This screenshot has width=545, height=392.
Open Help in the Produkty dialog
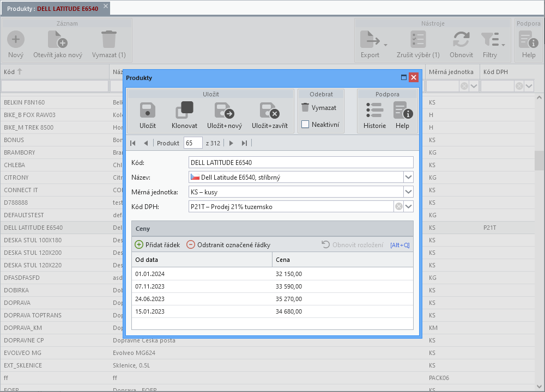(x=403, y=115)
